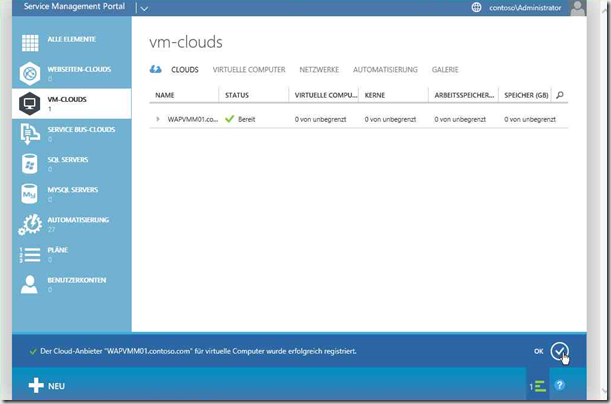Viewport: 611px width, 404px height.
Task: Open the Alle Elemente grid icon
Action: click(x=30, y=43)
